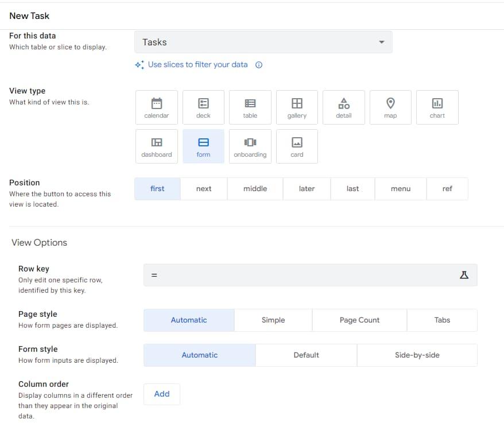Select the calendar view type
The width and height of the screenshot is (504, 423).
[156, 107]
